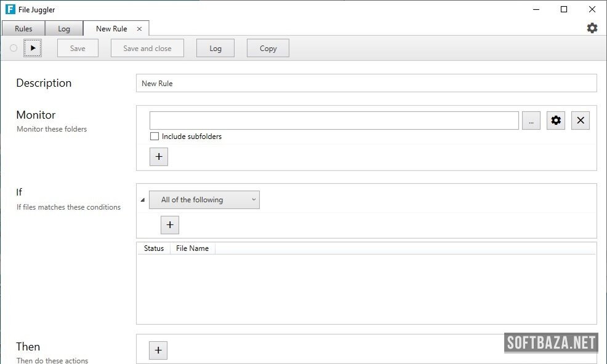Open the All of the following dropdown
This screenshot has height=364, width=607.
coord(204,200)
